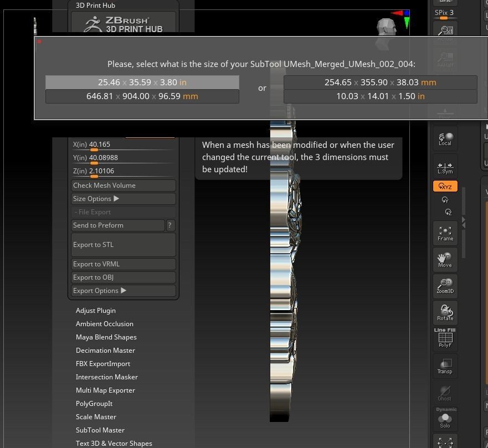This screenshot has height=448, width=488.
Task: Toggle PolyF Line Fill wireframe display
Action: [x=445, y=338]
